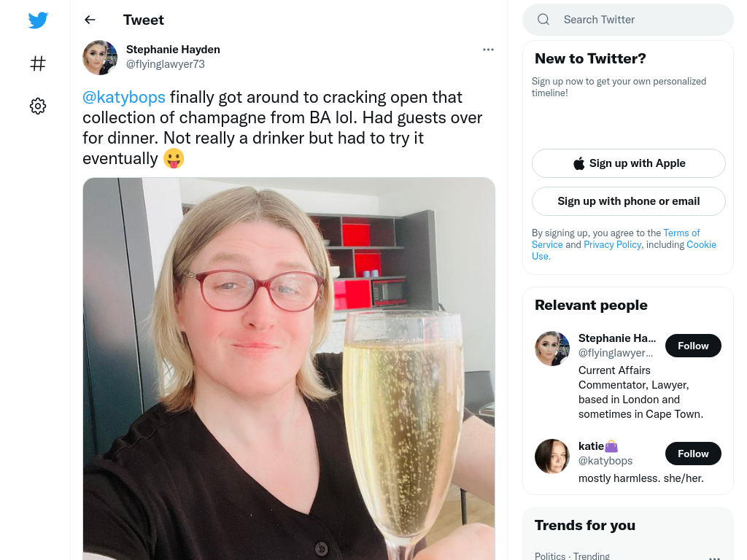This screenshot has width=747, height=560.
Task: Sign up with phone or email
Action: [x=628, y=201]
